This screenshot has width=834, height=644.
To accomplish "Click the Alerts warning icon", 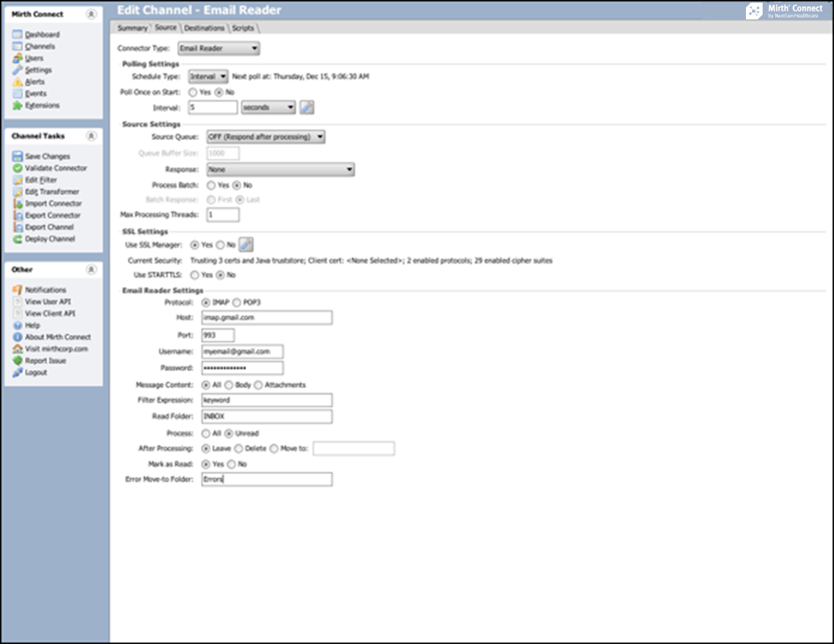I will click(x=18, y=82).
